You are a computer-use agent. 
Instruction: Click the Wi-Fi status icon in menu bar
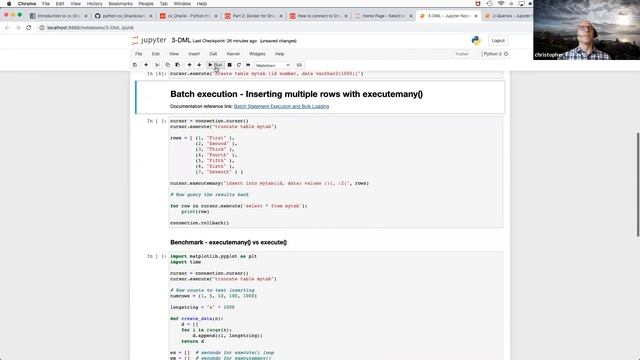(x=501, y=4)
